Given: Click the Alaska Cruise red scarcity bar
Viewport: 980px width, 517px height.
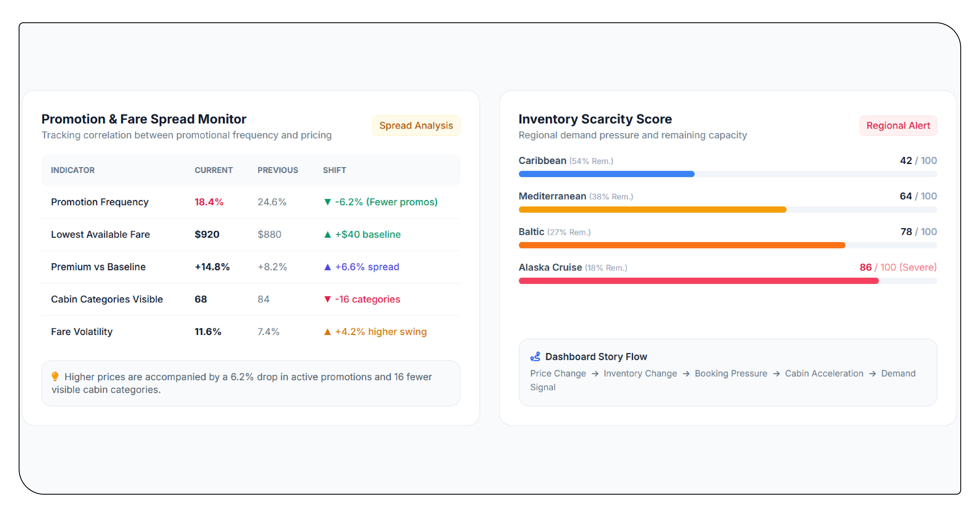Looking at the screenshot, I should [x=699, y=281].
